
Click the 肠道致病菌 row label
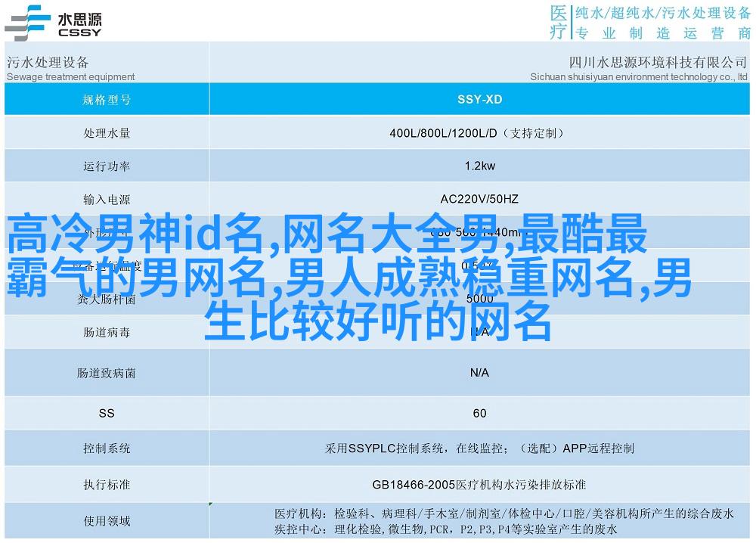pyautogui.click(x=107, y=373)
